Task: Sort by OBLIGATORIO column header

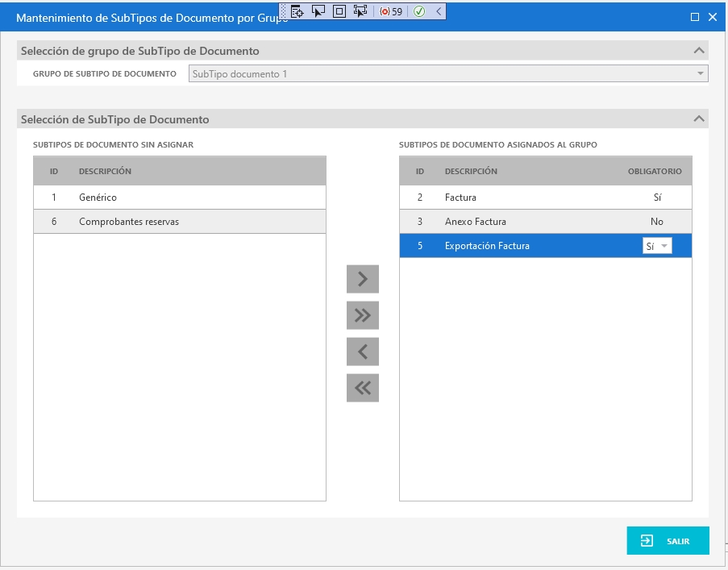Action: (655, 171)
